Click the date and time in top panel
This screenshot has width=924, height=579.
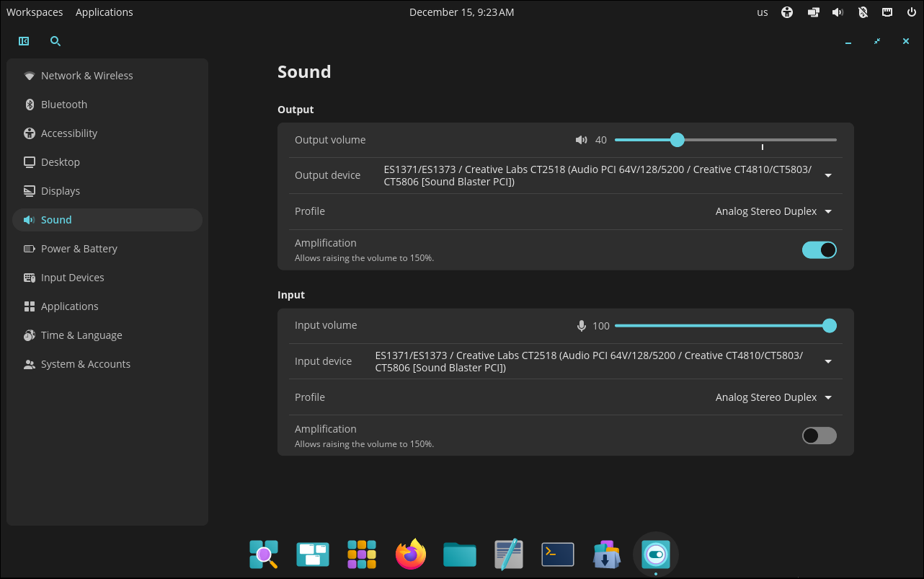pyautogui.click(x=461, y=12)
